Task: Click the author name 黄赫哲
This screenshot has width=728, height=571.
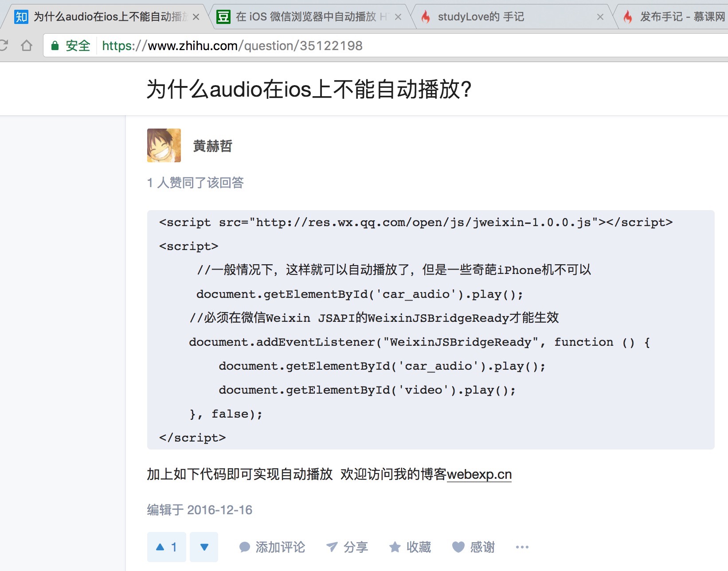Action: point(212,145)
